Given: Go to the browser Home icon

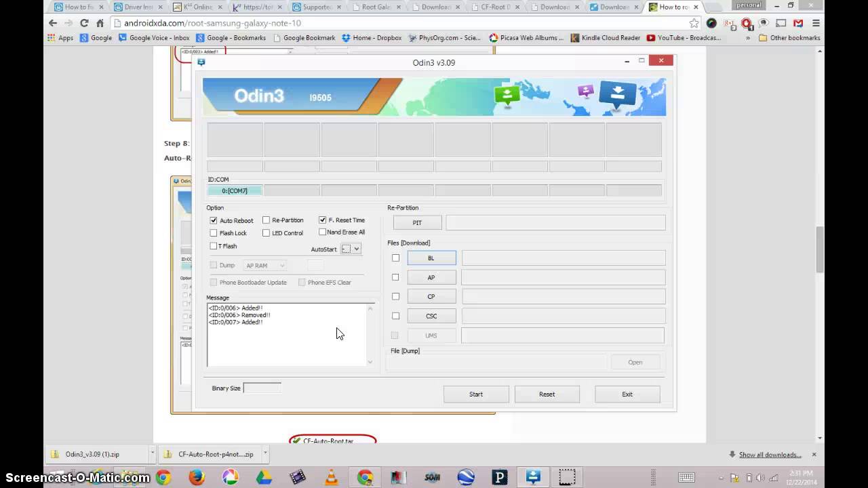Looking at the screenshot, I should point(100,23).
